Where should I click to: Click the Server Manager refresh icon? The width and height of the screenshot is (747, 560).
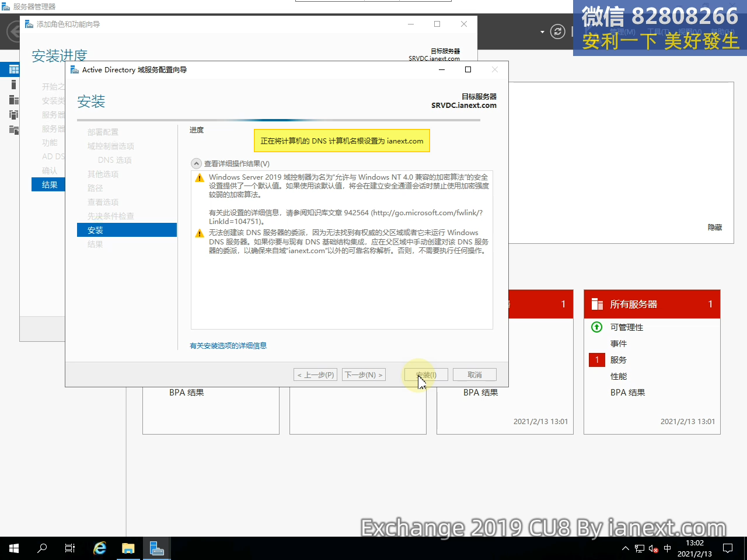[x=558, y=32]
